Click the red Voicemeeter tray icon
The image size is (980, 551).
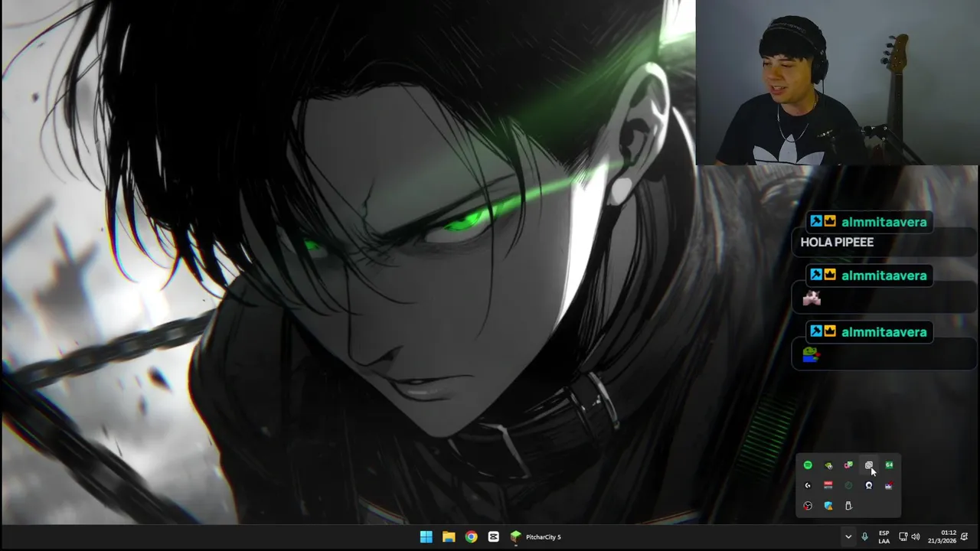828,485
